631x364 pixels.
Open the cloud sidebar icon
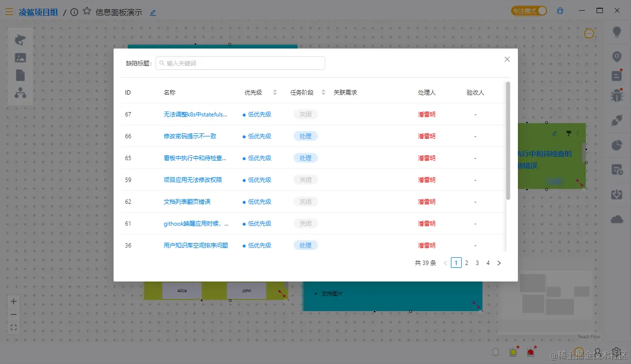[617, 219]
